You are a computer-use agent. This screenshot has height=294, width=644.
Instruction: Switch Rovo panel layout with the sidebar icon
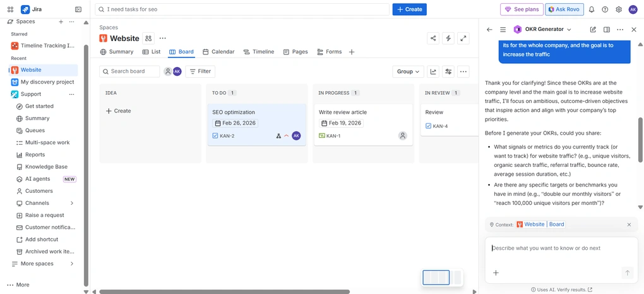[607, 30]
